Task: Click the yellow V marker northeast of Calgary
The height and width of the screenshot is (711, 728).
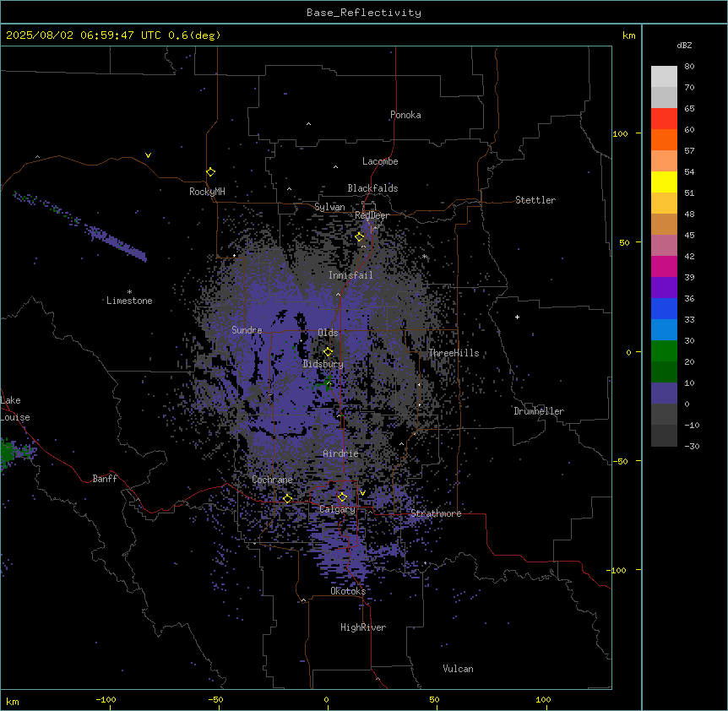Action: pos(362,493)
